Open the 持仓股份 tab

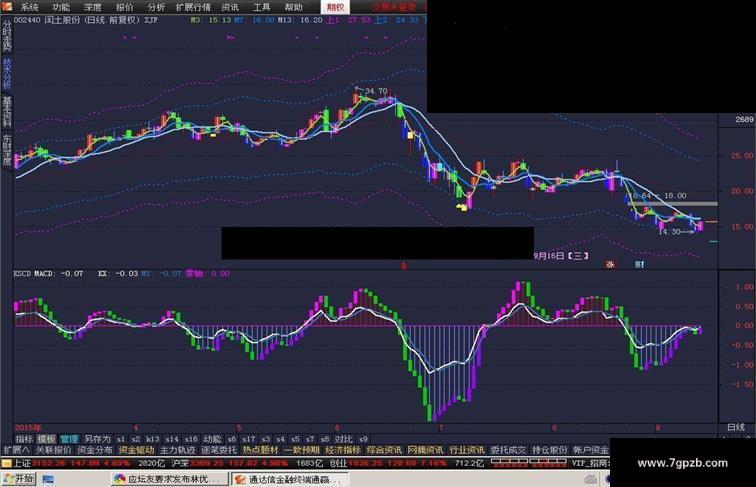click(x=550, y=450)
